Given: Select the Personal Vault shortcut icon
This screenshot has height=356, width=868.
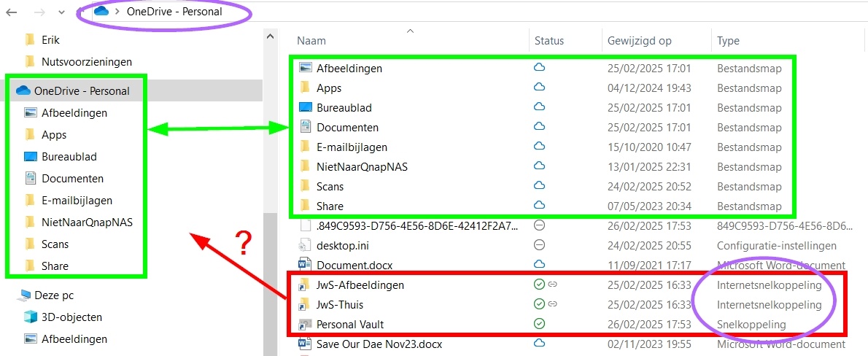Looking at the screenshot, I should [x=304, y=325].
